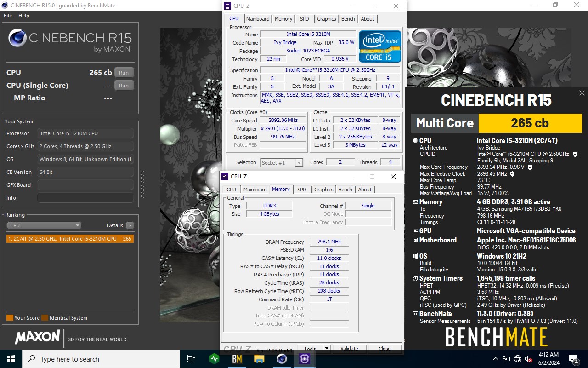
Task: Close the BenchMate result overlay with the X
Action: coord(582,93)
